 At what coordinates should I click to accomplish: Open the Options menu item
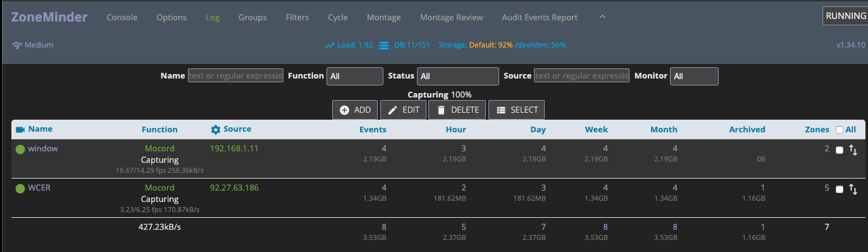[171, 17]
